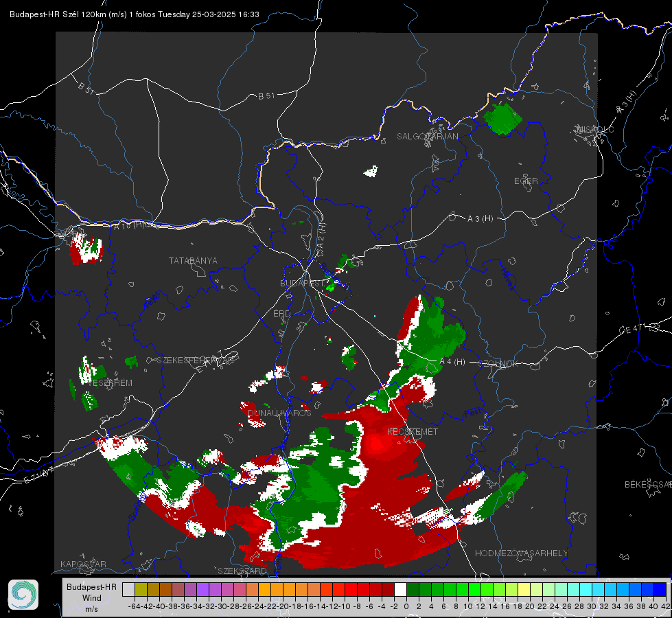
Task: Click the legend value '-64'
Action: 135,606
